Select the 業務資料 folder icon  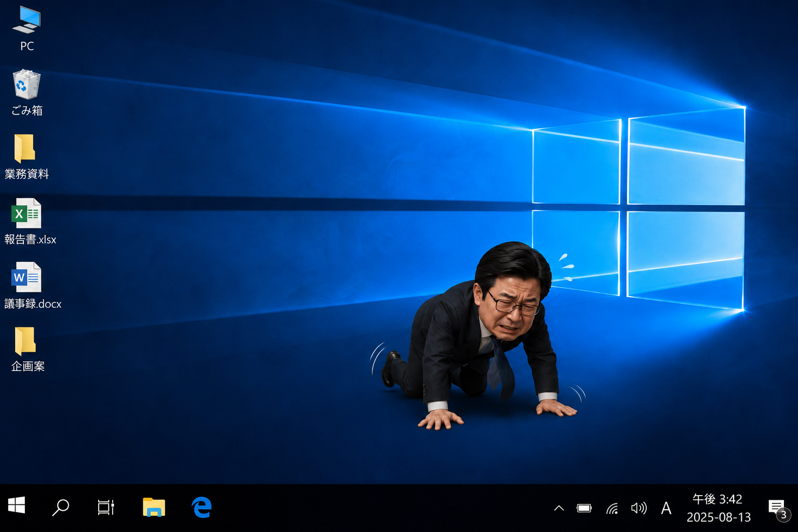25,148
